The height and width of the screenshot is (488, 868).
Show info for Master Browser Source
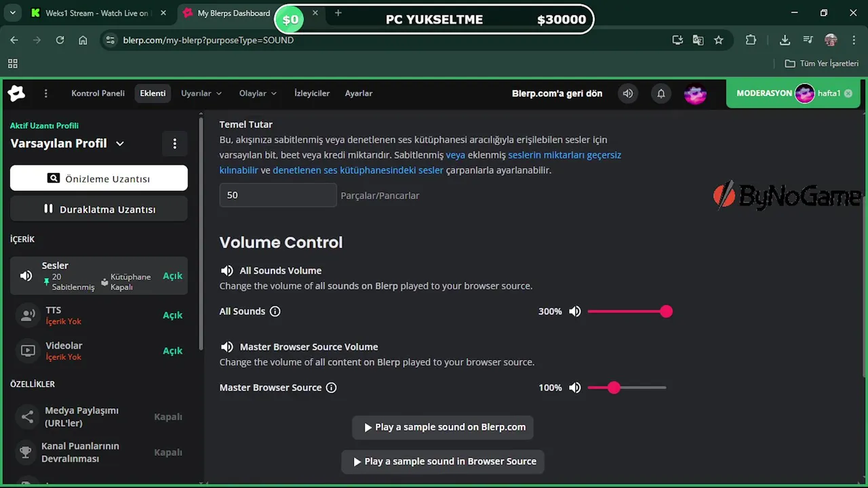point(331,388)
